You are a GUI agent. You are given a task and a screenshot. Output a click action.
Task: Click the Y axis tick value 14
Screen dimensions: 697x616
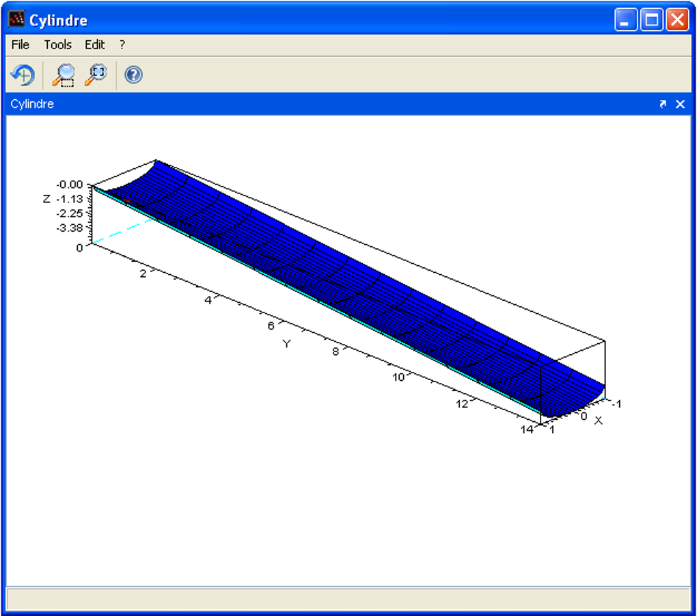click(x=528, y=429)
